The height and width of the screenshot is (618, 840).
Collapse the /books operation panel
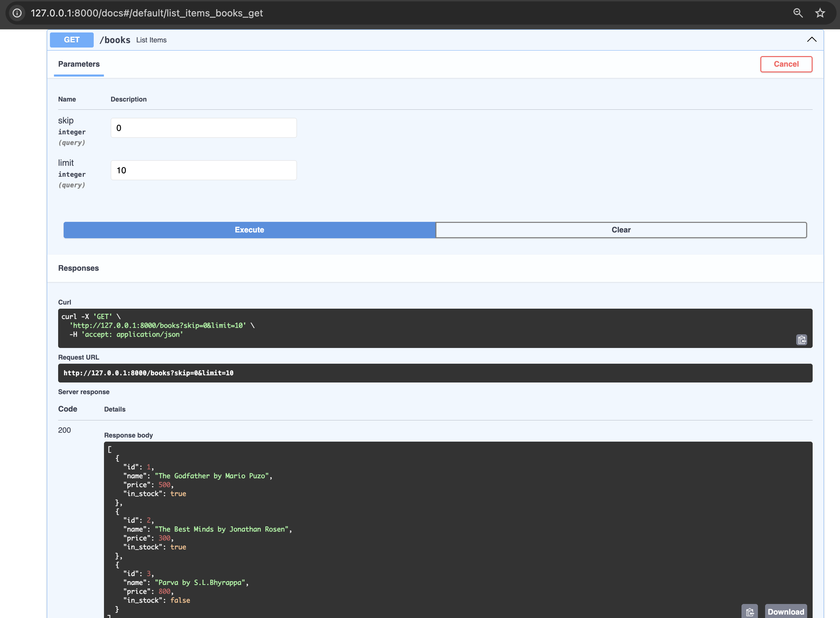pyautogui.click(x=812, y=40)
